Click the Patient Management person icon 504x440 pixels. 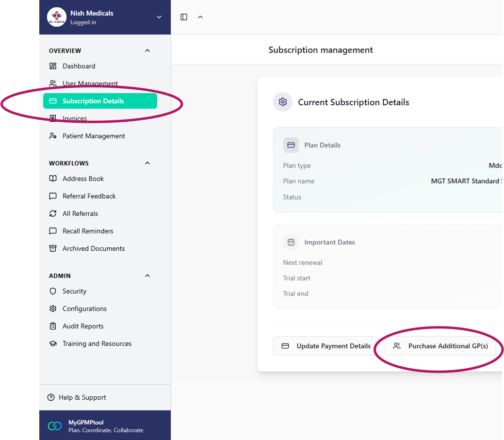pyautogui.click(x=53, y=136)
